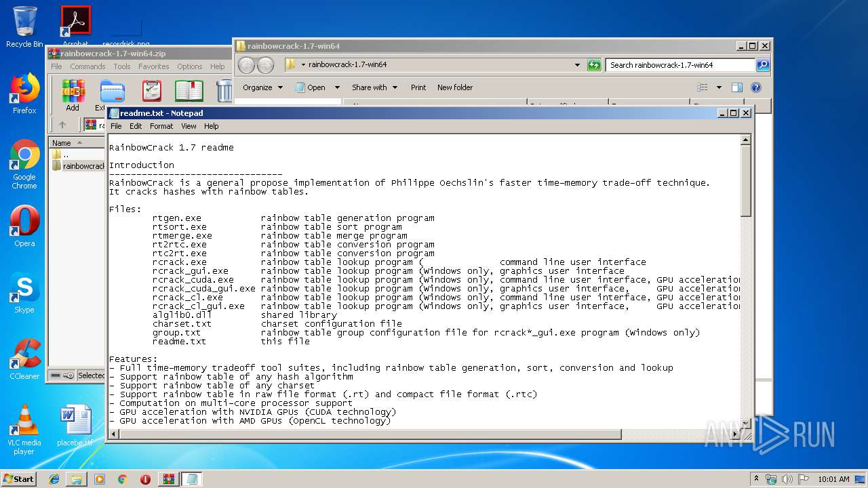Image resolution: width=868 pixels, height=488 pixels.
Task: Click Notepad vertical scrollbar down arrow
Action: 745,424
